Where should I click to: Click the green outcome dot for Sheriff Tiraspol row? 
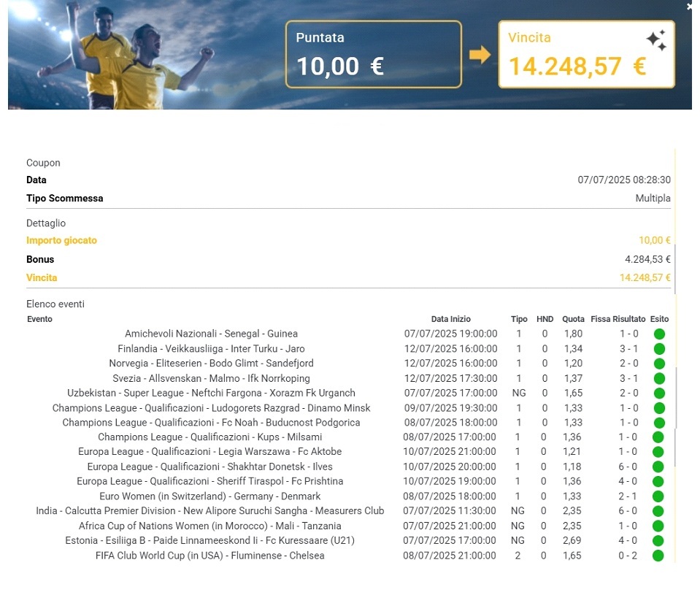coord(658,482)
